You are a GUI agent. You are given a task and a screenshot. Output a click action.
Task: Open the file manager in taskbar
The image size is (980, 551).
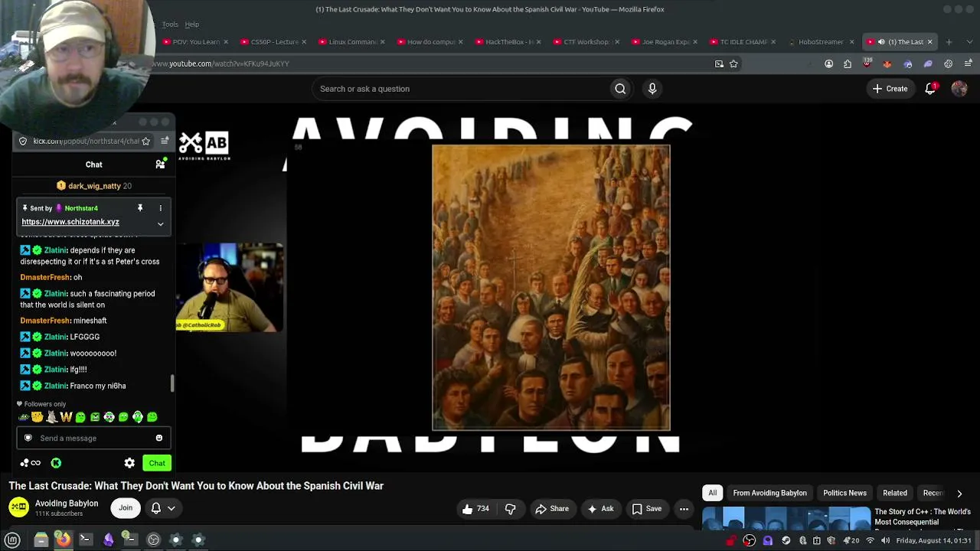[41, 540]
